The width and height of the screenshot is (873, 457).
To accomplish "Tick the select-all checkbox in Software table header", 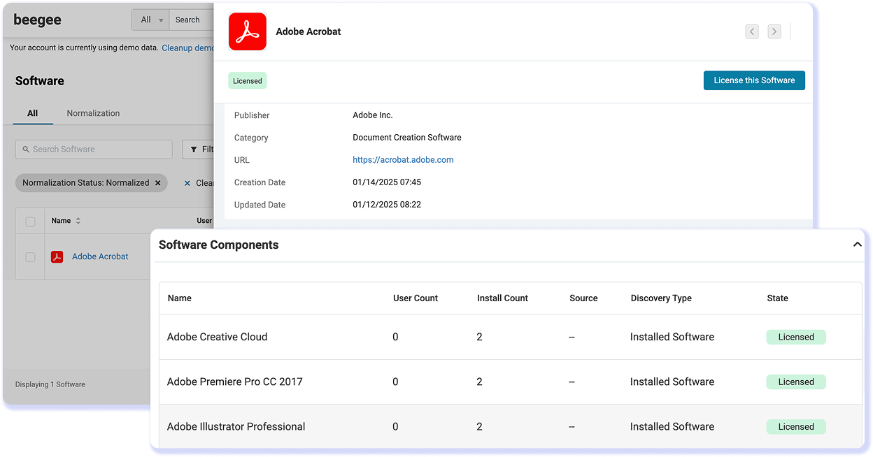I will pyautogui.click(x=30, y=222).
